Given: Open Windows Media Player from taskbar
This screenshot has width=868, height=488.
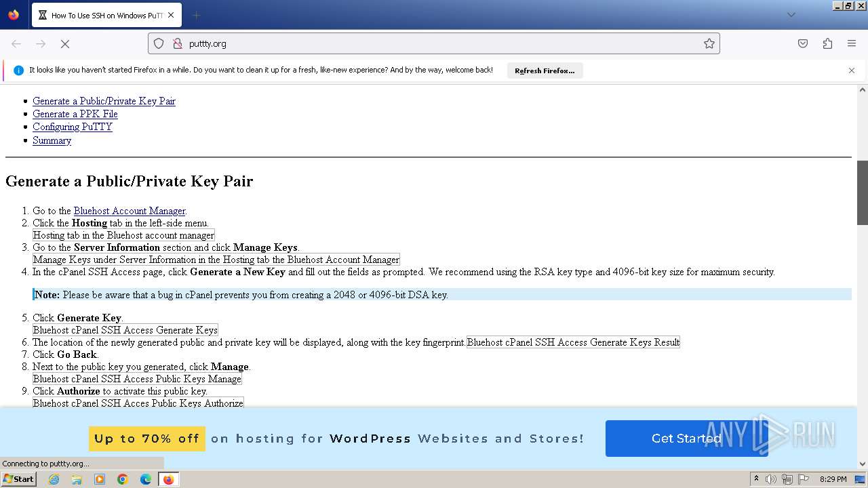Looking at the screenshot, I should click(x=100, y=479).
